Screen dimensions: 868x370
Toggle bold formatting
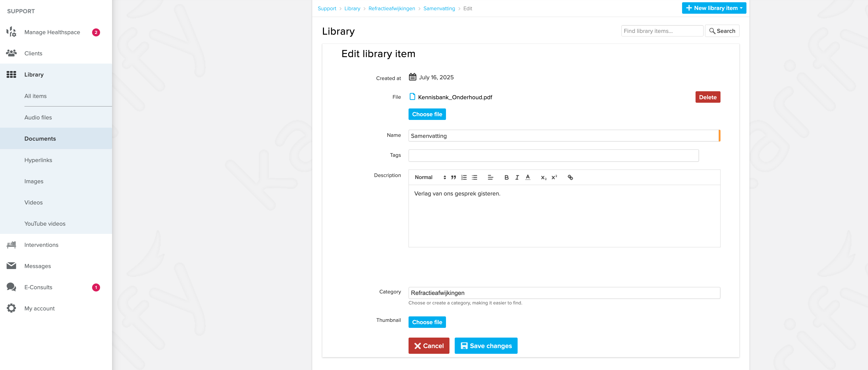coord(506,178)
